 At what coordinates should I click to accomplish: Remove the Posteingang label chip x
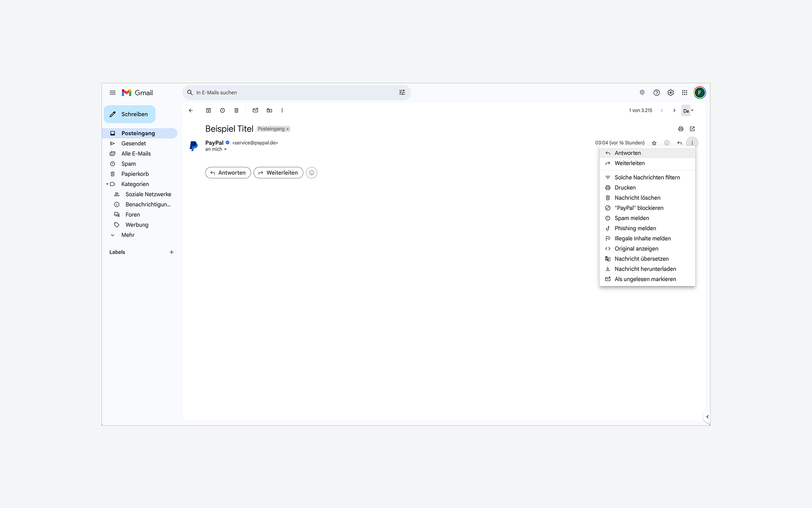287,129
